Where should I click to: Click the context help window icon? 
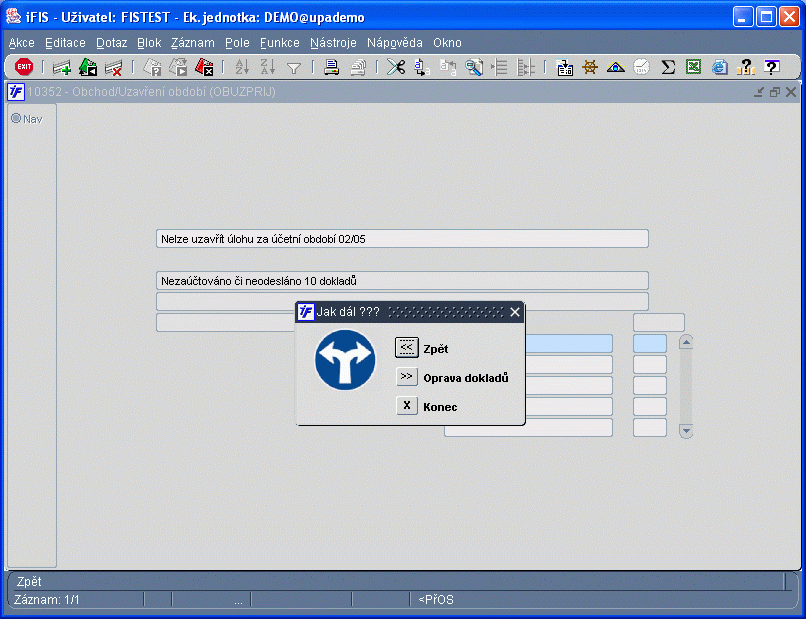pyautogui.click(x=772, y=67)
